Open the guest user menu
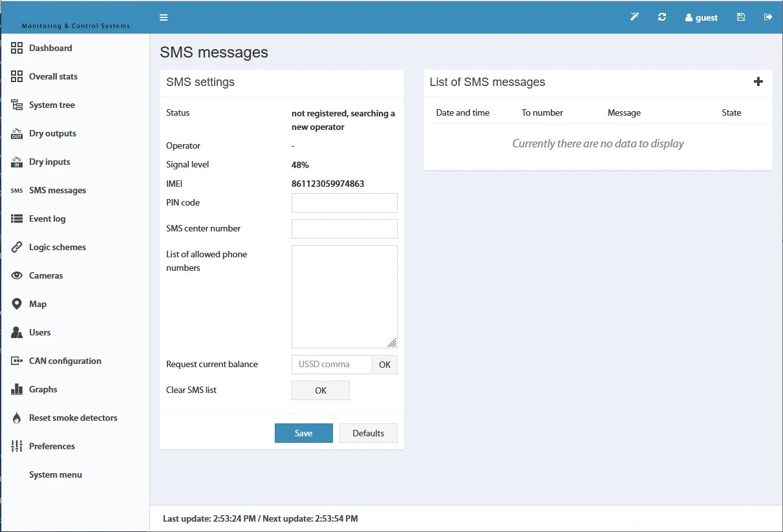The image size is (783, 532). (x=702, y=17)
